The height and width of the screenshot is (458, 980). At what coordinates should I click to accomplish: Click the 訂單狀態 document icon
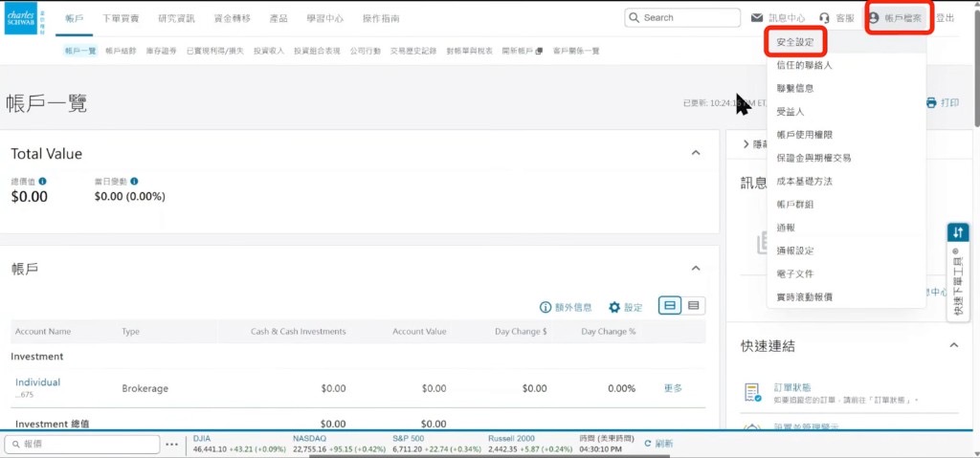point(752,392)
